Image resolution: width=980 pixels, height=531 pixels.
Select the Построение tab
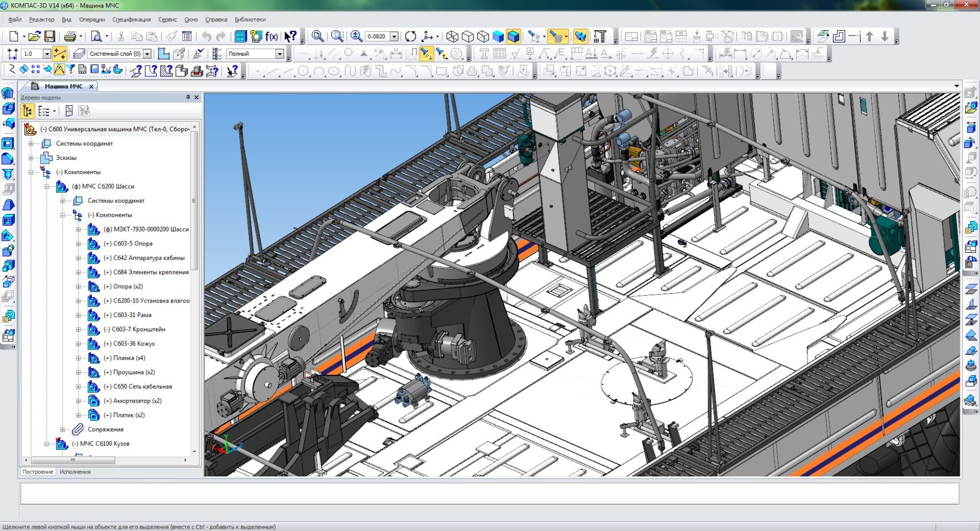pyautogui.click(x=38, y=472)
